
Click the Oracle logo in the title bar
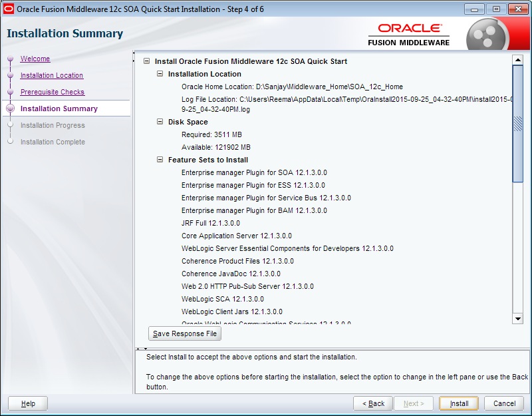pyautogui.click(x=8, y=9)
